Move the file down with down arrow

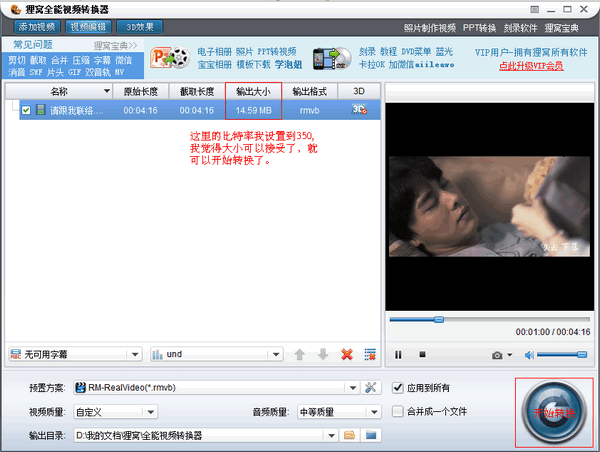point(323,354)
